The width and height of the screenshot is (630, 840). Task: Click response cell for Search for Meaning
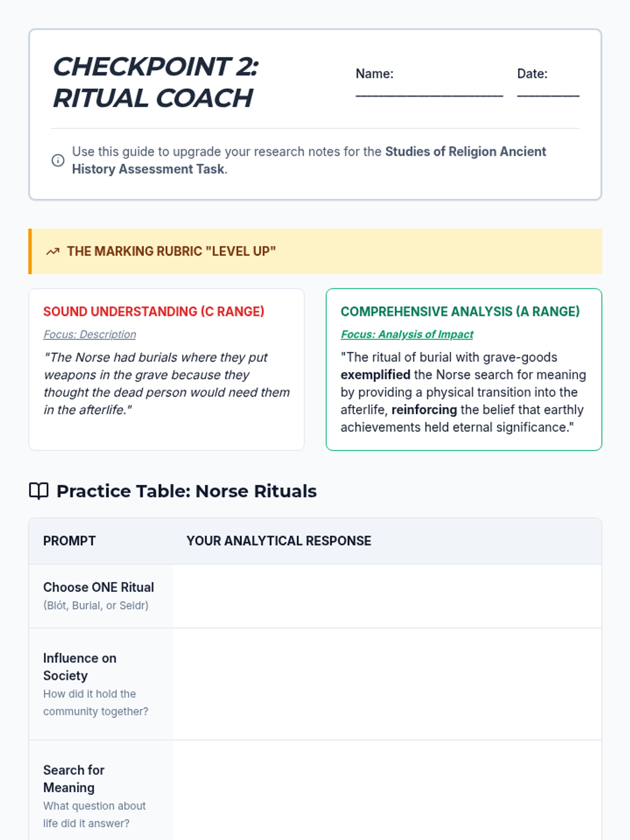pos(386,790)
